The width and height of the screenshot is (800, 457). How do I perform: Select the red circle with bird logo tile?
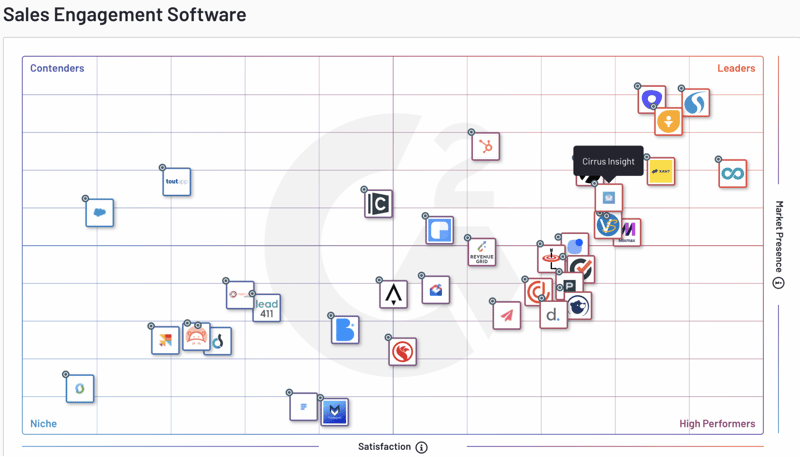403,351
